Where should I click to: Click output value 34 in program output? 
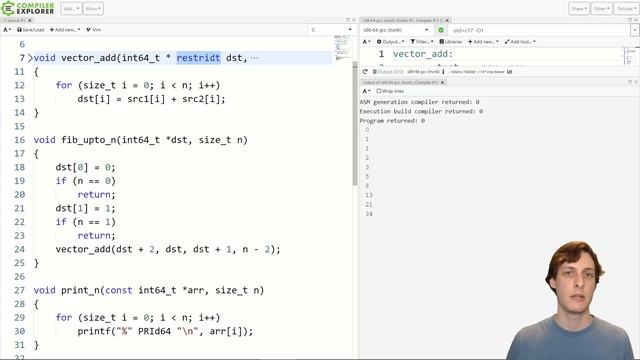pyautogui.click(x=369, y=214)
